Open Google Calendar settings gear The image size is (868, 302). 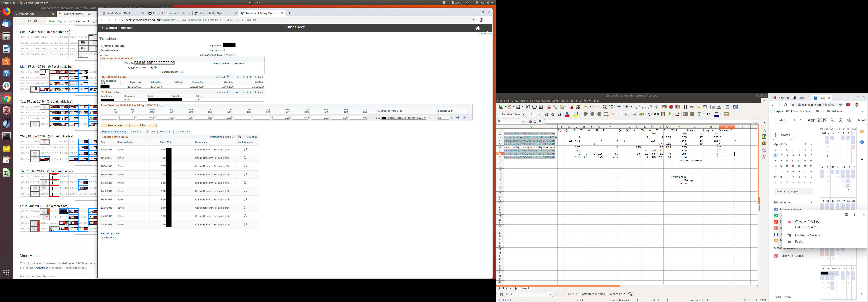[849, 120]
